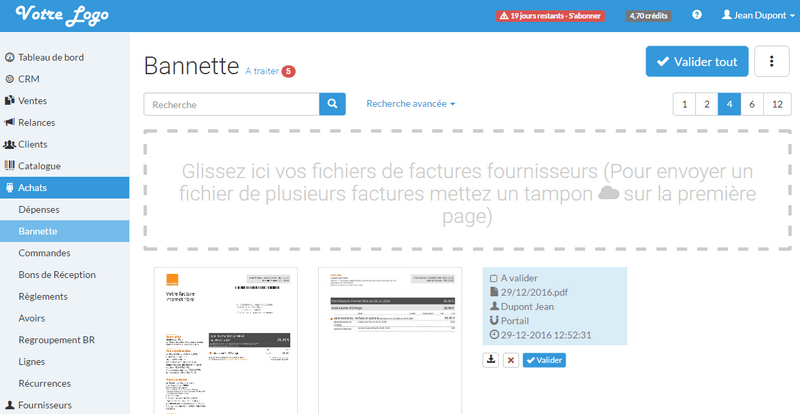Screen dimensions: 800x414
Task: Switch to 6 items per row
Action: click(x=751, y=104)
